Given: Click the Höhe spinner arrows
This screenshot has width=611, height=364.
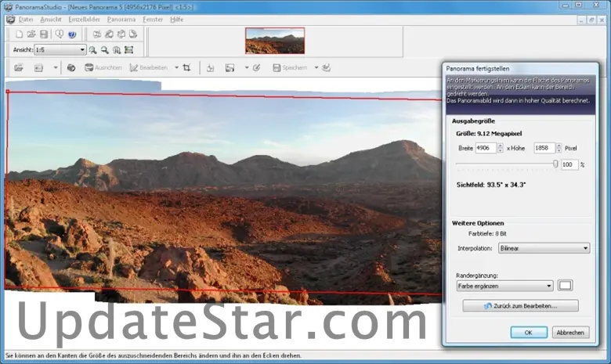Looking at the screenshot, I should [x=559, y=148].
